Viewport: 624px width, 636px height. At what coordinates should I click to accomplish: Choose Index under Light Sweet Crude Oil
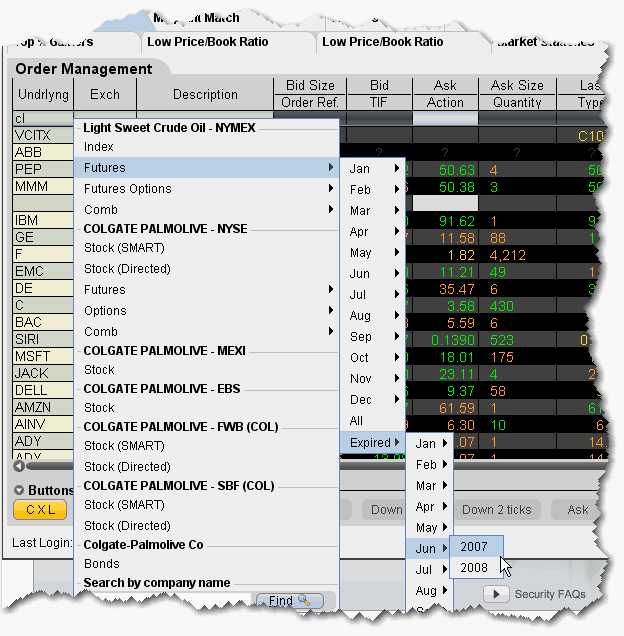pos(99,147)
